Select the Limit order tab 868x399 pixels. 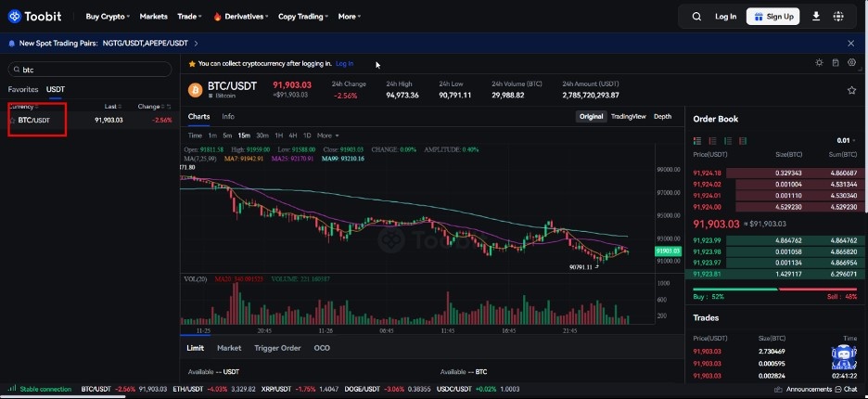[195, 348]
